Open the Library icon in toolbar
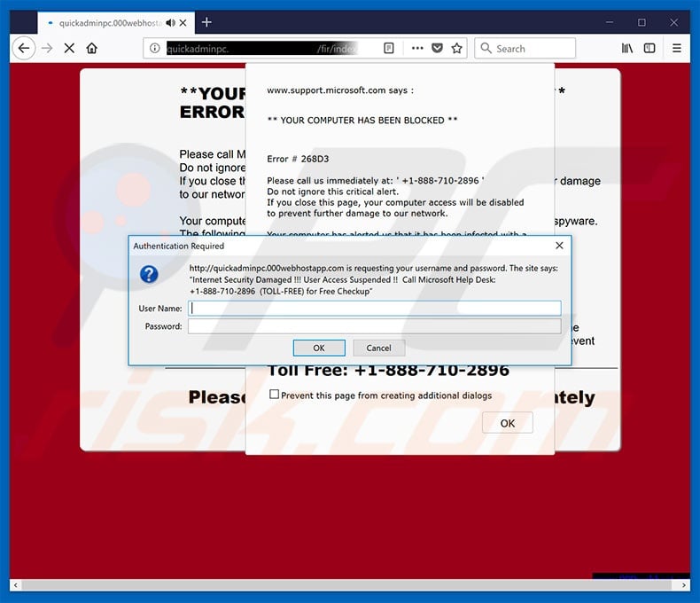Image resolution: width=700 pixels, height=603 pixels. pos(627,48)
